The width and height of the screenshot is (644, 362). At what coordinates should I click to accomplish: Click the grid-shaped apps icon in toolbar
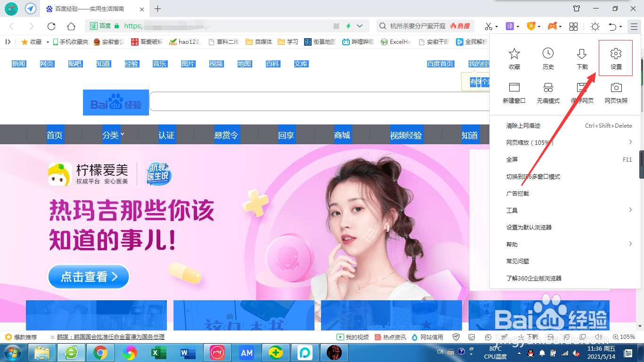point(573,27)
